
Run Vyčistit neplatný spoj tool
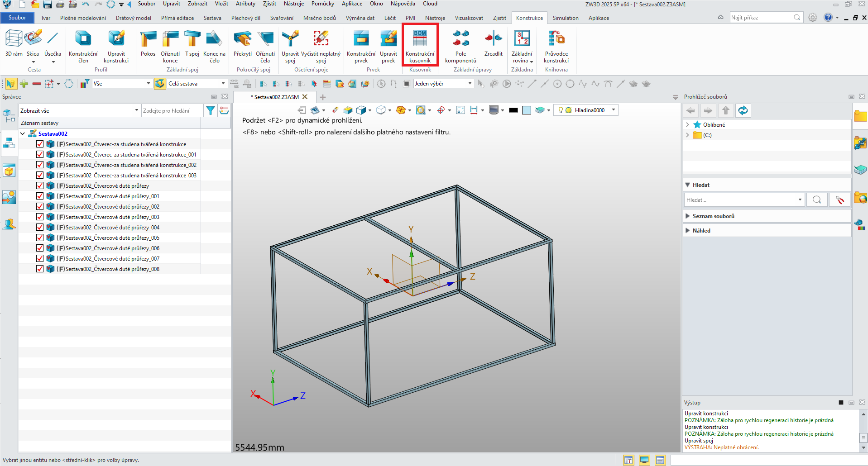[x=321, y=46]
